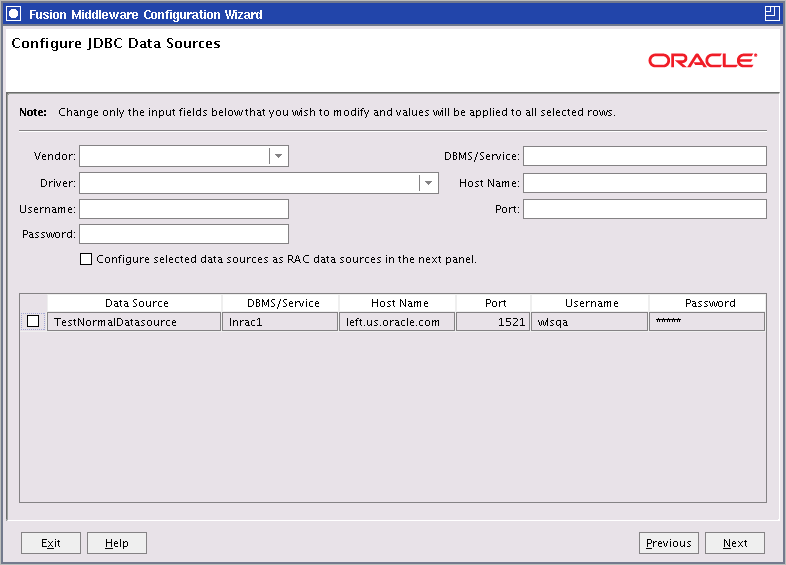Select the Port column header in table
786x565 pixels.
[493, 303]
